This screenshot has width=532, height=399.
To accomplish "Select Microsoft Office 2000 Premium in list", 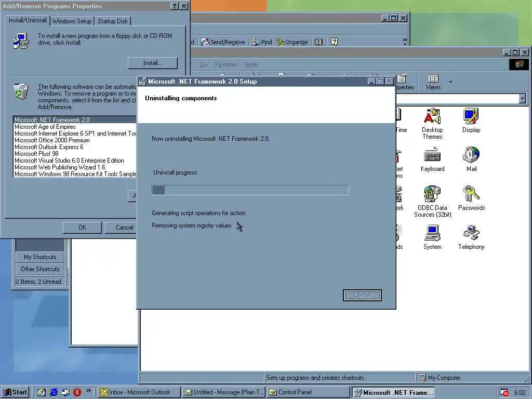I will pos(75,140).
